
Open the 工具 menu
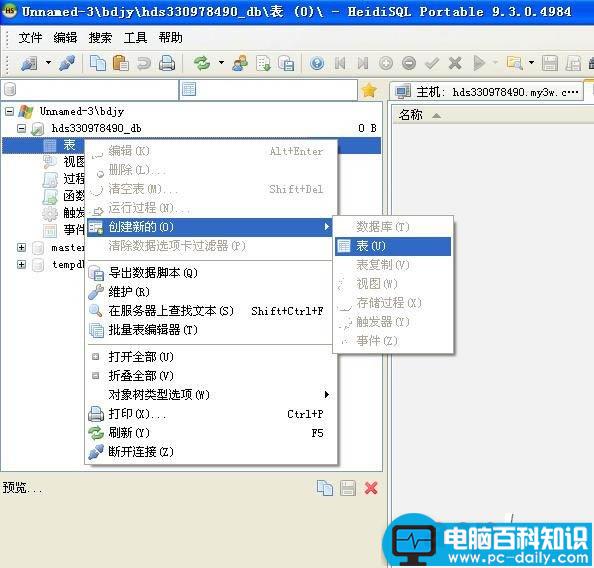coord(135,38)
